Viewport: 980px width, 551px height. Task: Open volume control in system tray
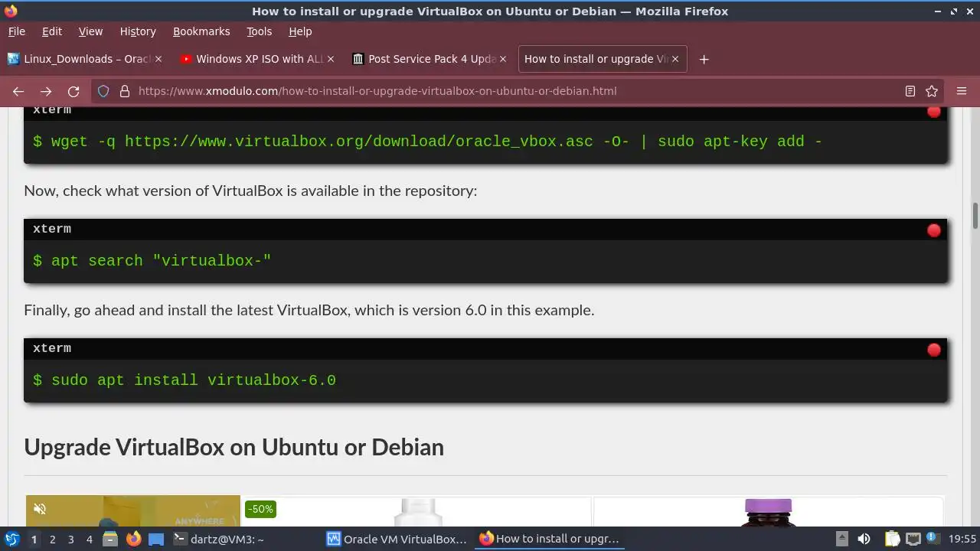864,539
